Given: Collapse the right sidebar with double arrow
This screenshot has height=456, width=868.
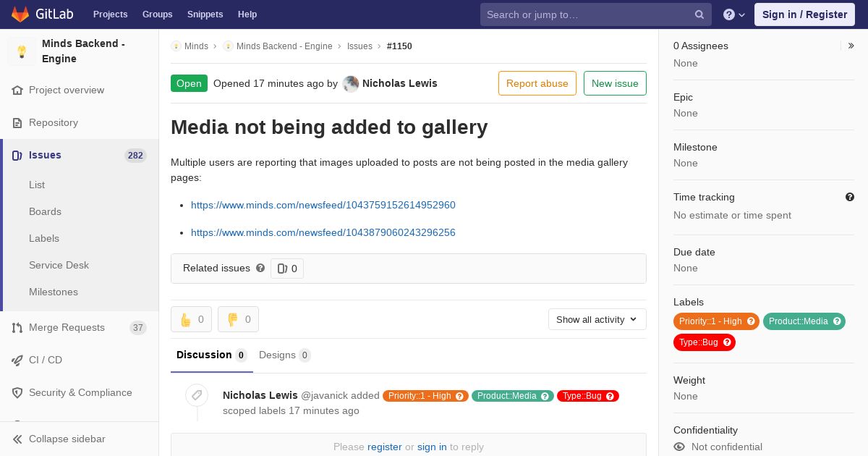Looking at the screenshot, I should coord(851,46).
